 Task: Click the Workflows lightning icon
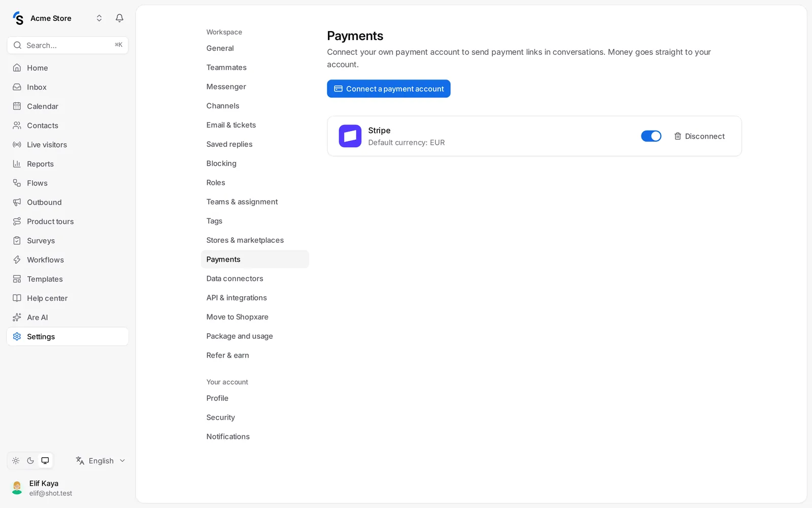(17, 260)
